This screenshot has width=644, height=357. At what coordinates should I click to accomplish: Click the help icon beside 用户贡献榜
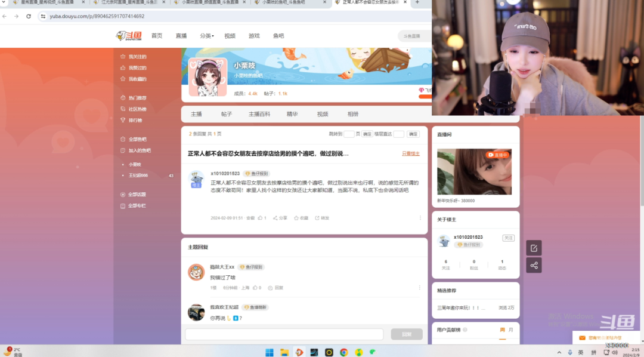[465, 330]
